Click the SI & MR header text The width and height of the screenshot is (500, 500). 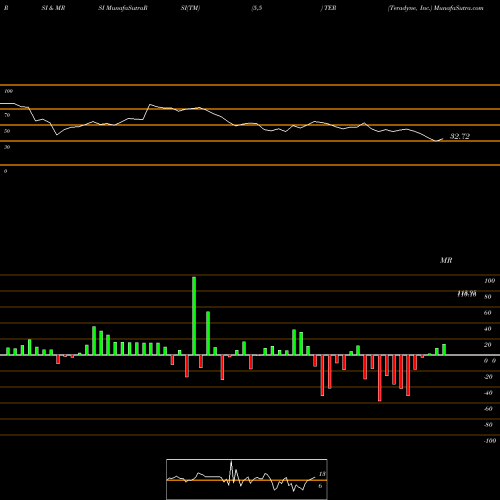53,8
